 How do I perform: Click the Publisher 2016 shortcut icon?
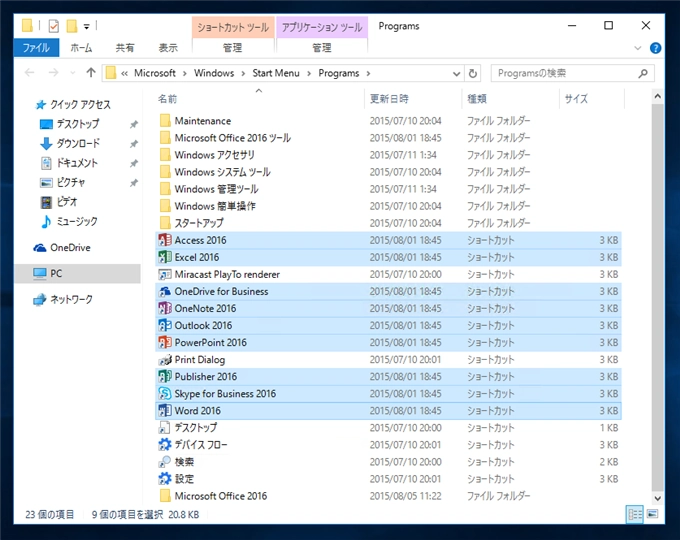(165, 376)
